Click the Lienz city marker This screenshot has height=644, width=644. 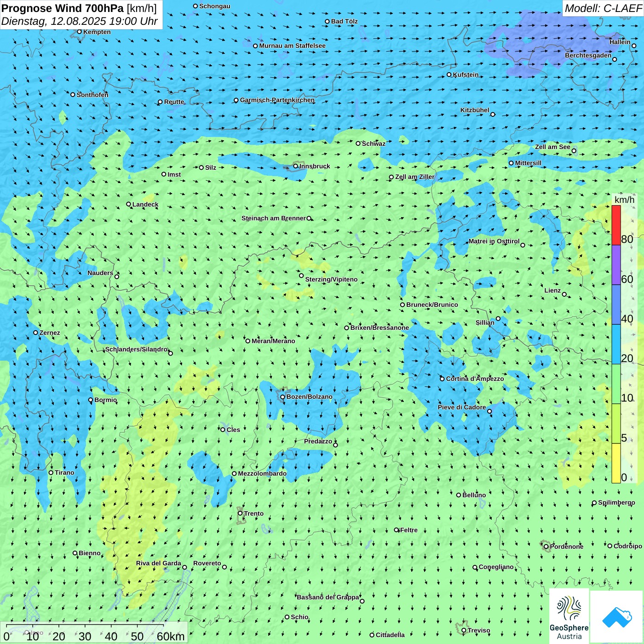pos(564,294)
